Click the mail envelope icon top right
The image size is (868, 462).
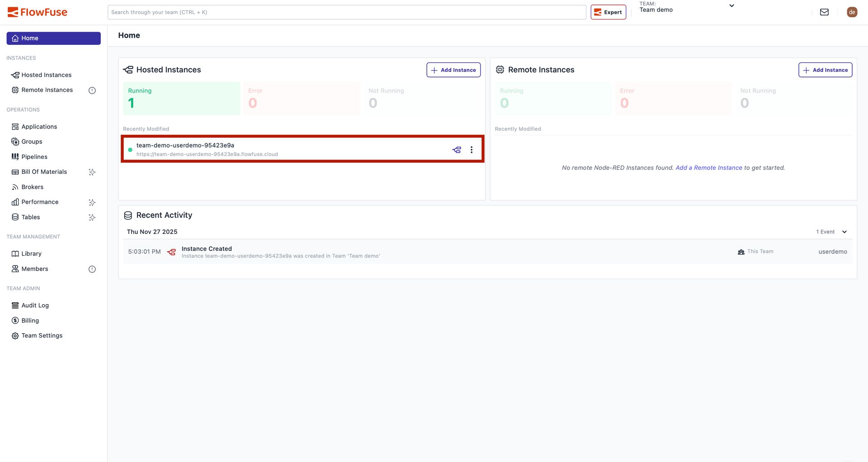pyautogui.click(x=824, y=12)
